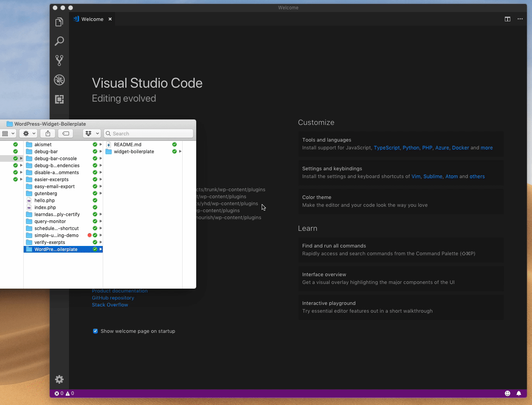Click the others keybindings link
The image size is (532, 405).
pyautogui.click(x=477, y=177)
